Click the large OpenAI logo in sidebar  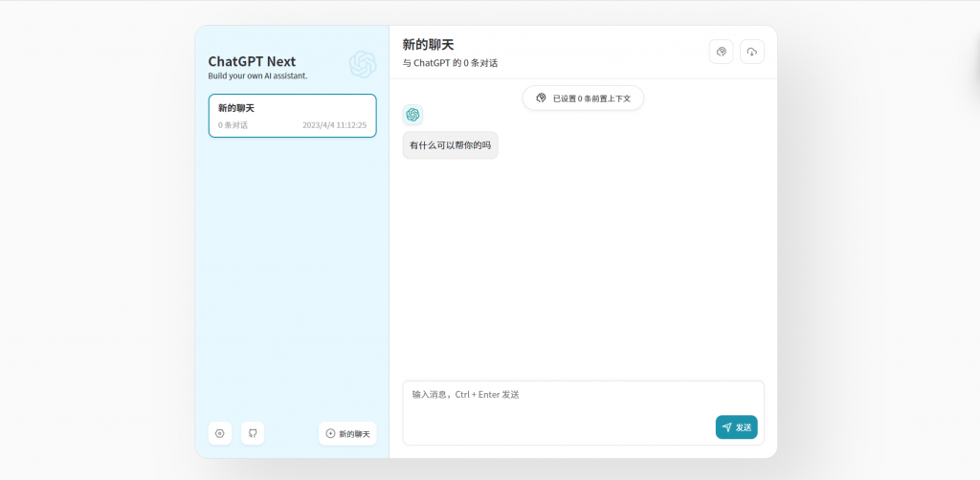pos(363,64)
